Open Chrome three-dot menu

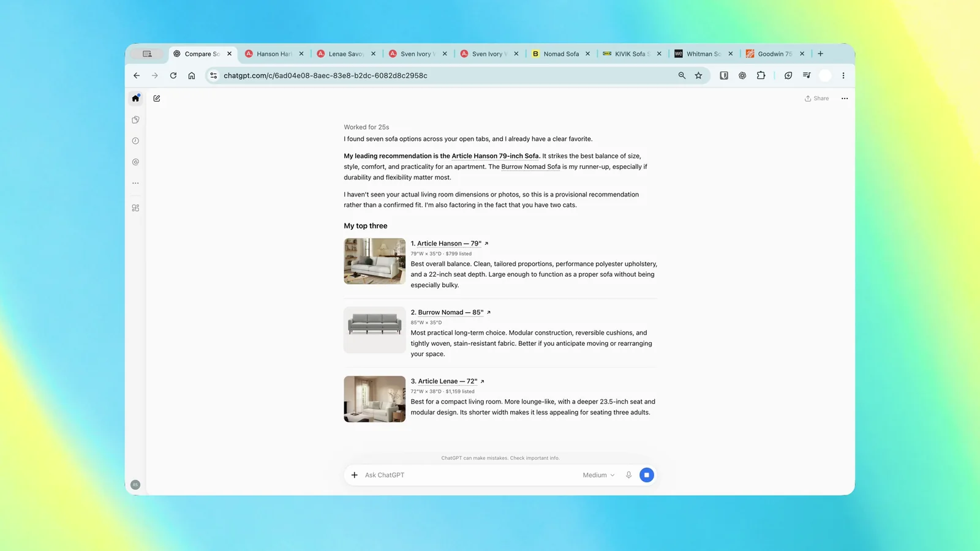click(x=843, y=75)
